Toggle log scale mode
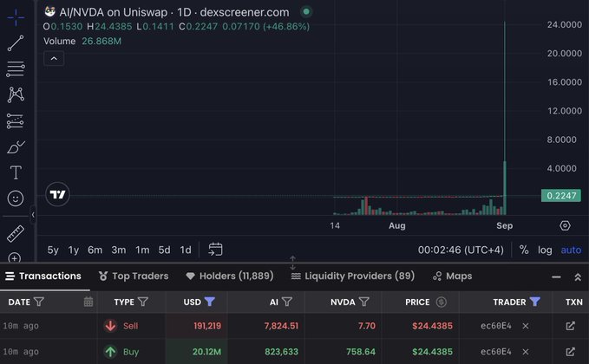This screenshot has height=364, width=589. pos(545,250)
